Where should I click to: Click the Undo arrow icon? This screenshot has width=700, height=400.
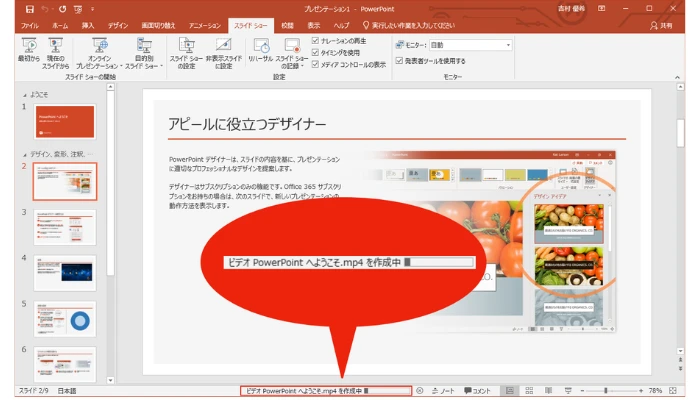[x=45, y=9]
